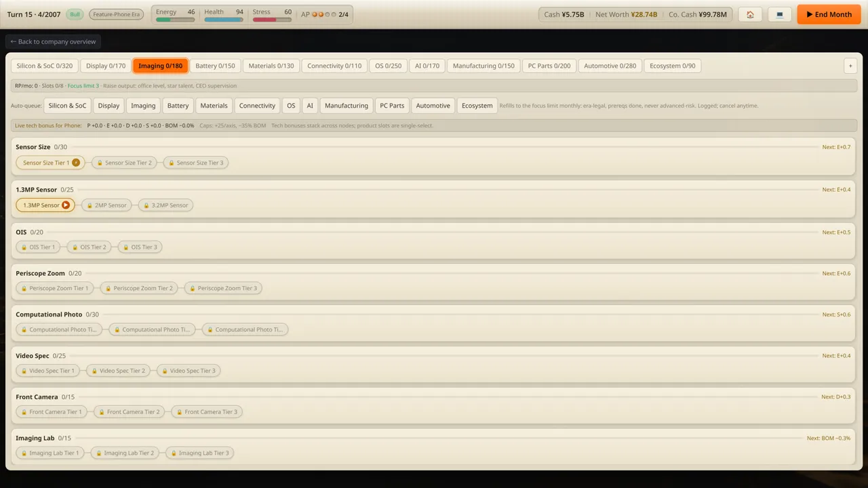Image resolution: width=868 pixels, height=488 pixels.
Task: Toggle auto-queue for Imaging
Action: point(143,106)
